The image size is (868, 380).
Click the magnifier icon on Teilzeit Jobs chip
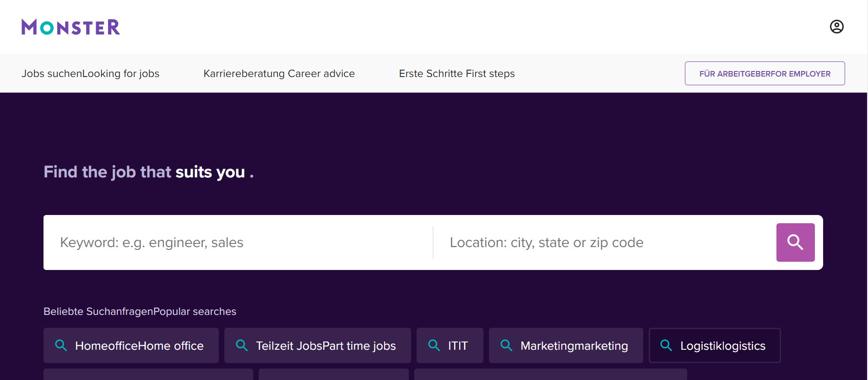tap(242, 345)
